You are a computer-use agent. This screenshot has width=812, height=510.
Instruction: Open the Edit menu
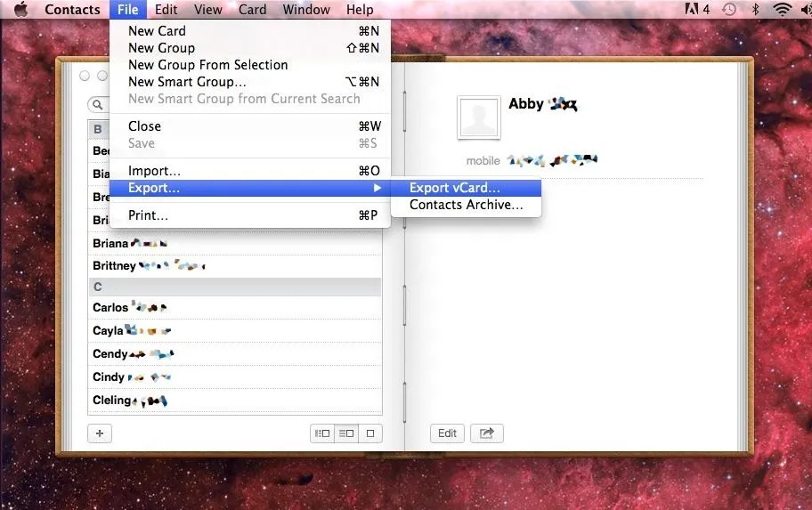coord(166,9)
